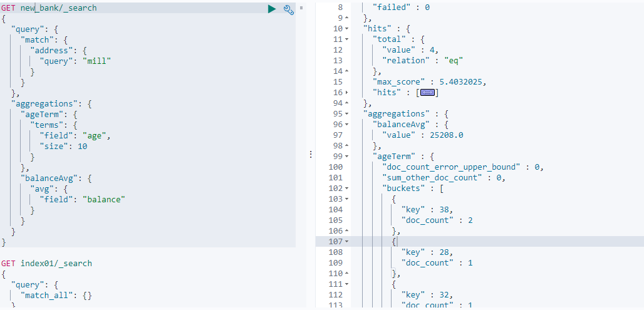This screenshot has width=644, height=310.
Task: Click the "size": 10 line
Action: (63, 147)
